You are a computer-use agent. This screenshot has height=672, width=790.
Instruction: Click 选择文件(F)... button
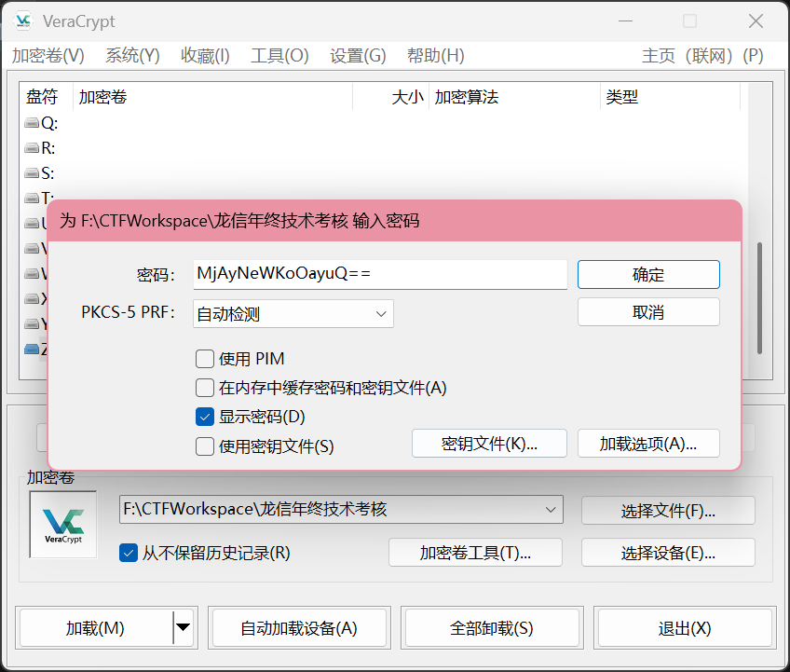[x=668, y=511]
